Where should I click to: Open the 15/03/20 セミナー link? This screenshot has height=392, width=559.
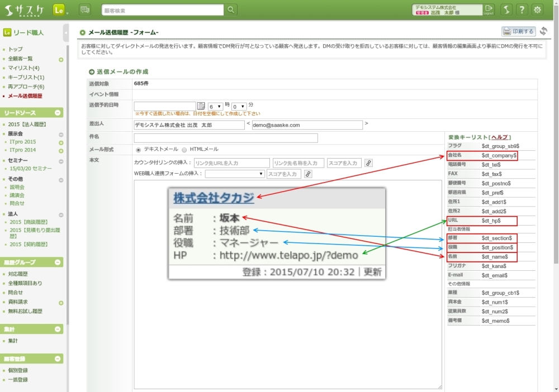pos(31,169)
